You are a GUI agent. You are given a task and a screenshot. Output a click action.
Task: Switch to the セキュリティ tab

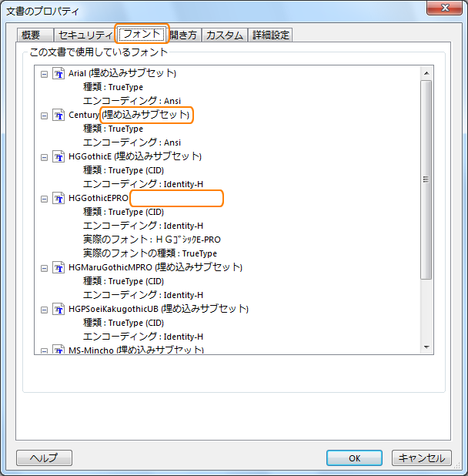85,35
